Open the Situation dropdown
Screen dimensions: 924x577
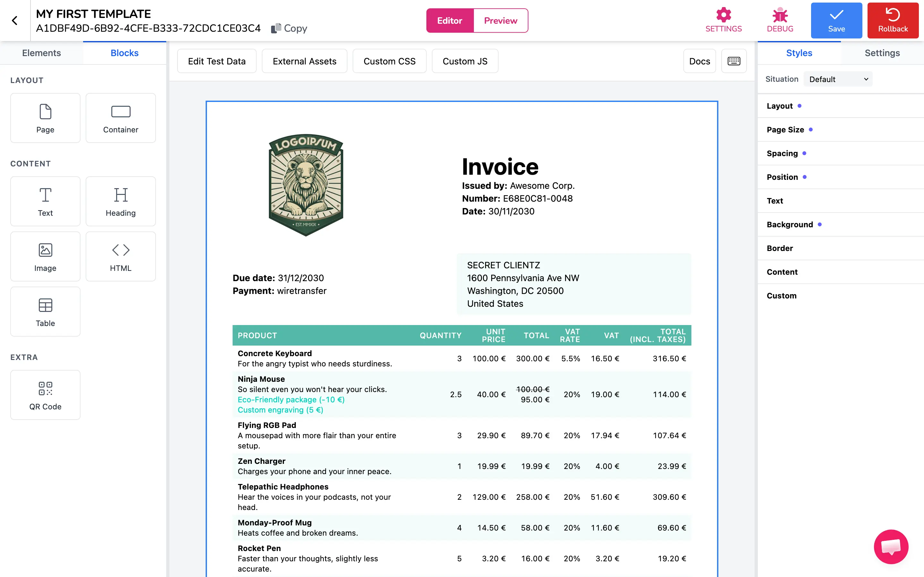838,79
